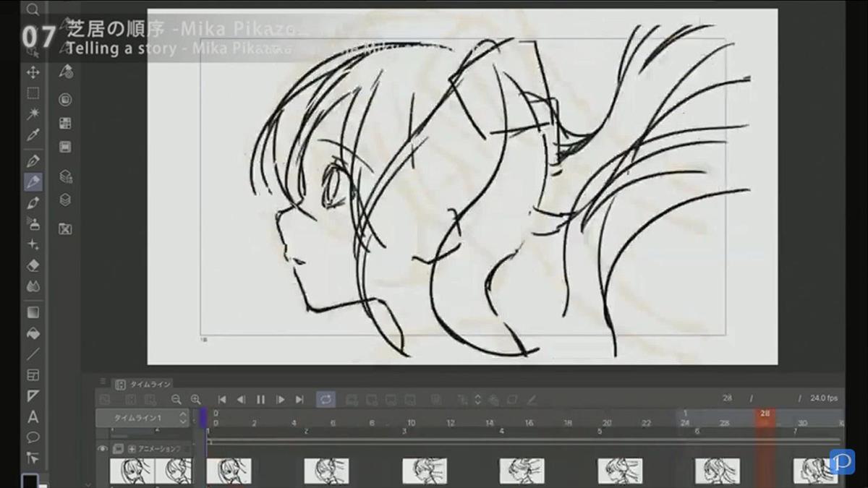
Task: Select the Figure line tool
Action: (33, 354)
